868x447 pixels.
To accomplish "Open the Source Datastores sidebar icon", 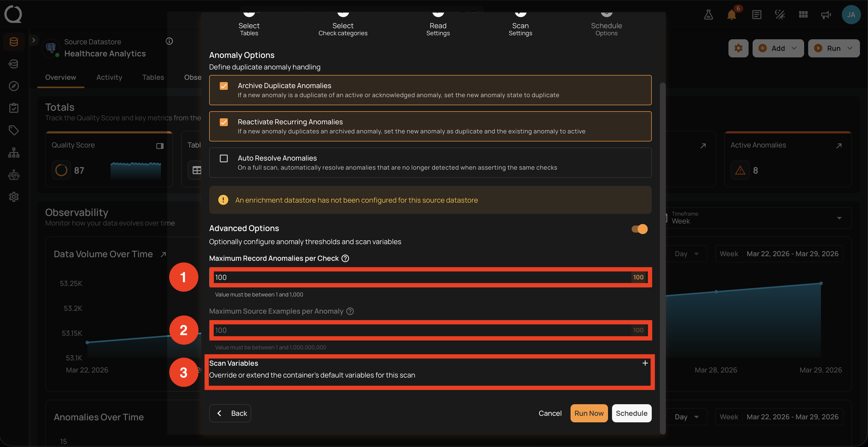I will (14, 42).
